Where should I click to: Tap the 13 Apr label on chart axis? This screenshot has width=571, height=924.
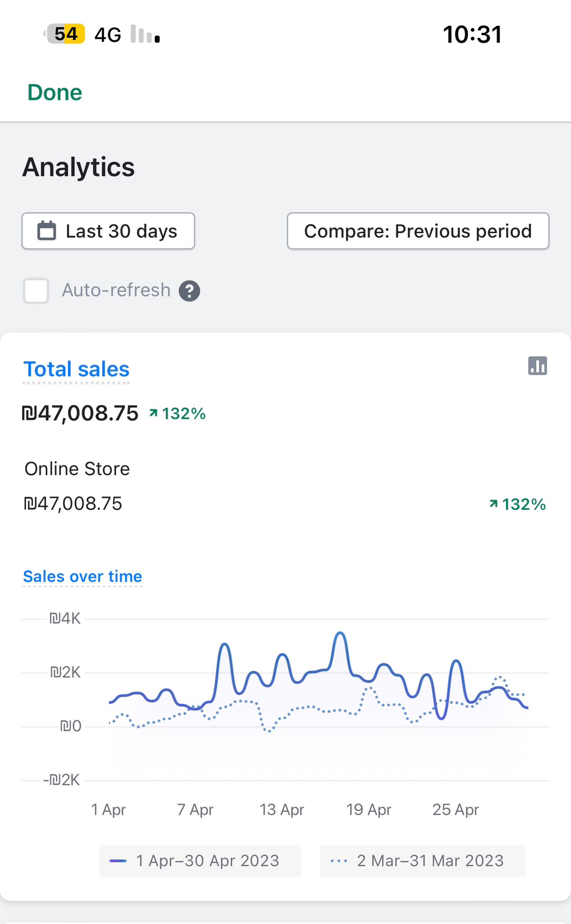[282, 810]
